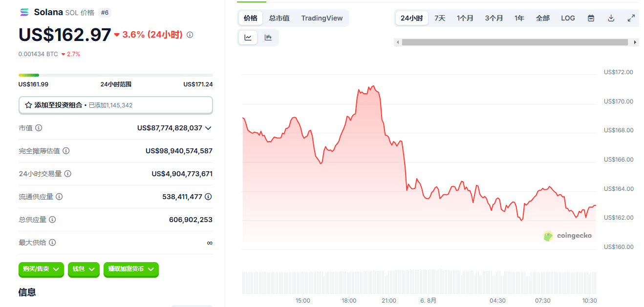Switch to candlestick chart view icon
The image size is (644, 307).
268,38
